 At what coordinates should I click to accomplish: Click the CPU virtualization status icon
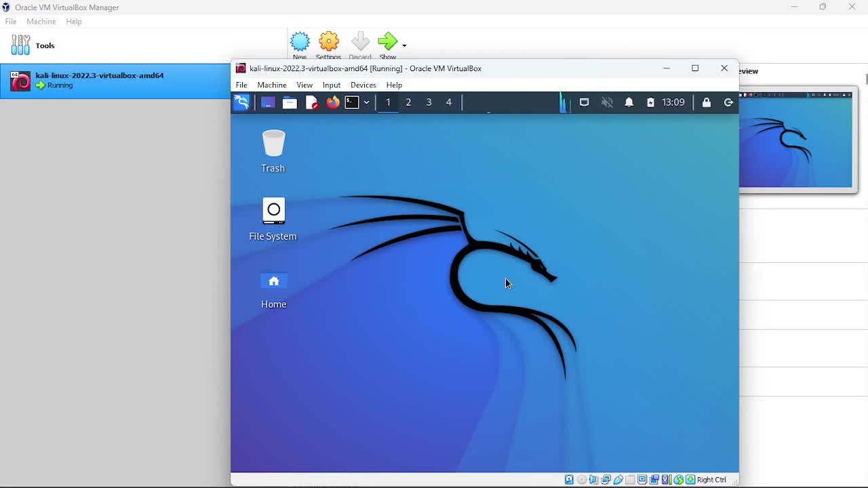[666, 480]
